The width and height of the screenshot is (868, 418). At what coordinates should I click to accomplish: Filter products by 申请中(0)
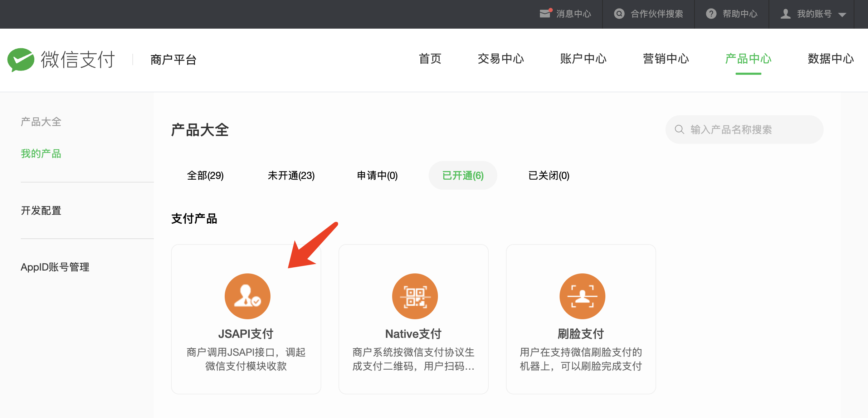(377, 175)
